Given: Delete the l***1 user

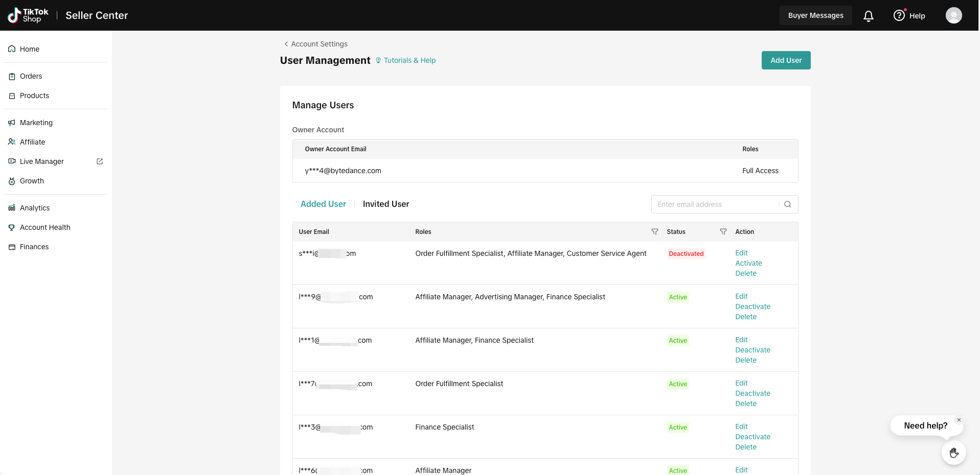Looking at the screenshot, I should (746, 360).
